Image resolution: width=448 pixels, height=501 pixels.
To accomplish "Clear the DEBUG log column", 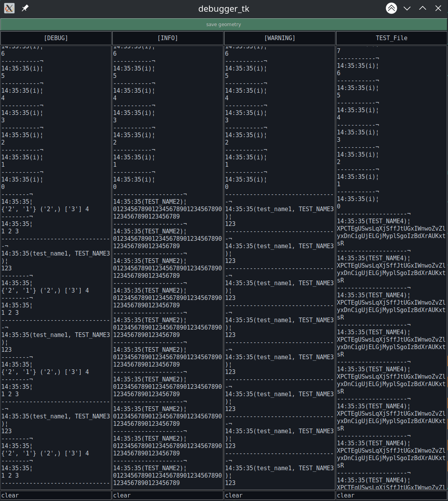I will click(x=56, y=496).
